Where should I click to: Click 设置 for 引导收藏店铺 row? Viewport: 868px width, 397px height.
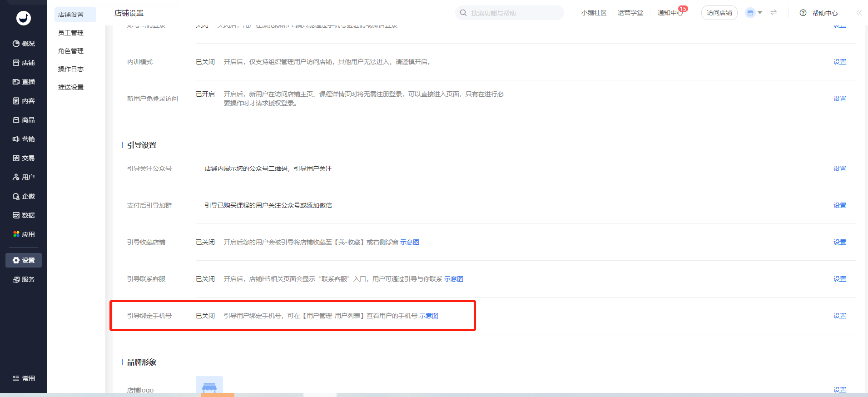pyautogui.click(x=840, y=242)
